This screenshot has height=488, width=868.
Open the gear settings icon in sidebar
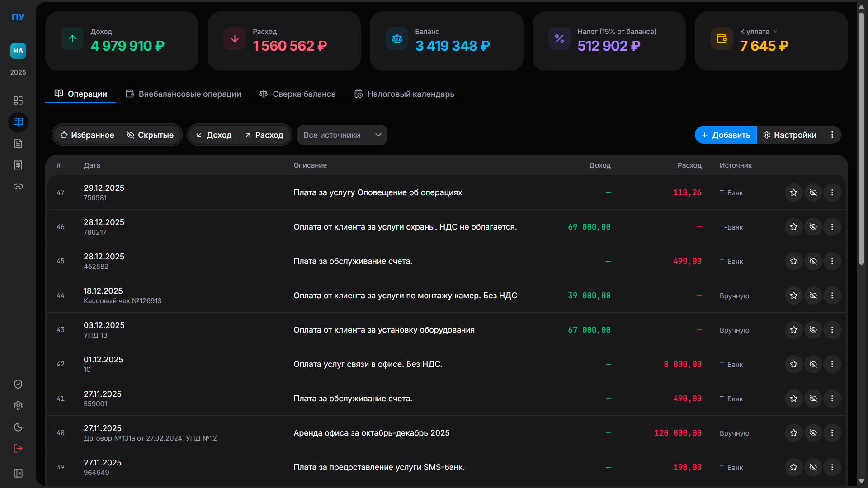click(x=18, y=405)
